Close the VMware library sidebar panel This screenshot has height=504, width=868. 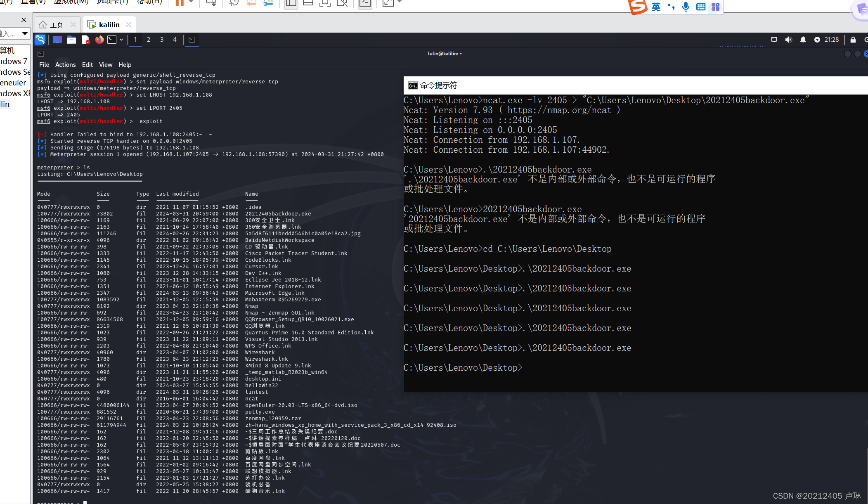pyautogui.click(x=24, y=20)
